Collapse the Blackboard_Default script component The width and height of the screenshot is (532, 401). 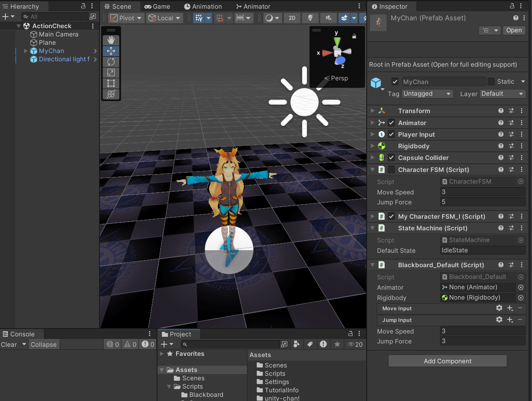pos(372,265)
